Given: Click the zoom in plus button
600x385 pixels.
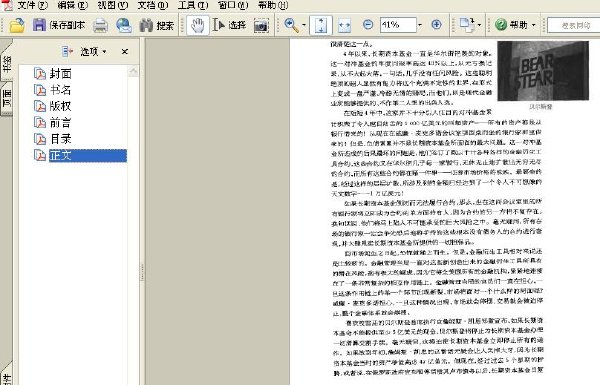Looking at the screenshot, I should 436,25.
